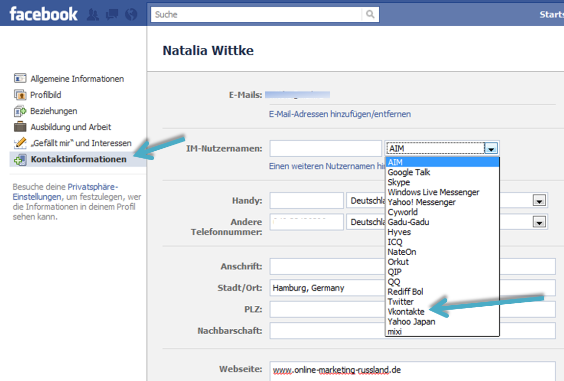
Task: Click the Kontaktinformationen sidebar icon
Action: tap(20, 159)
